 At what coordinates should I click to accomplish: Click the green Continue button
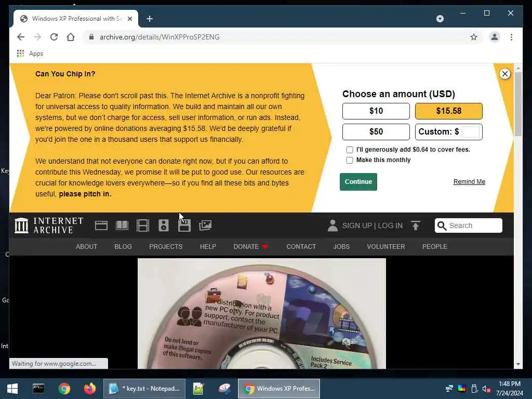click(x=358, y=182)
